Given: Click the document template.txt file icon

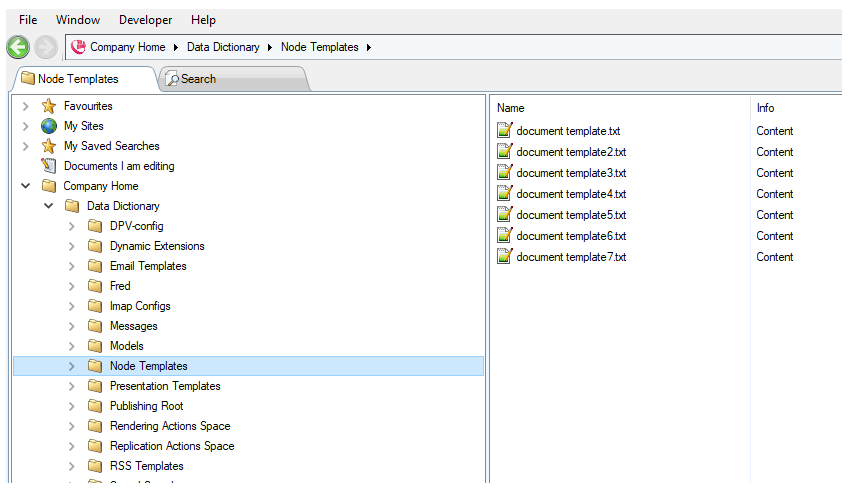Looking at the screenshot, I should pyautogui.click(x=505, y=130).
